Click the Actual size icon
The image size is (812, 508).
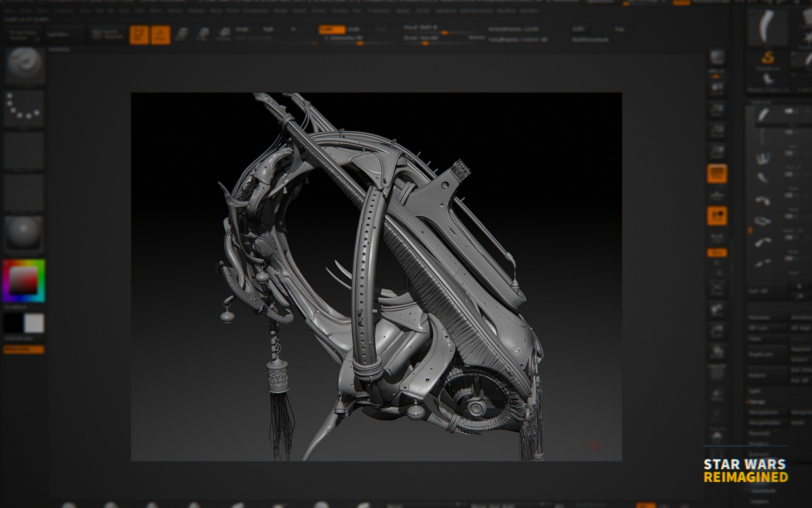(717, 131)
